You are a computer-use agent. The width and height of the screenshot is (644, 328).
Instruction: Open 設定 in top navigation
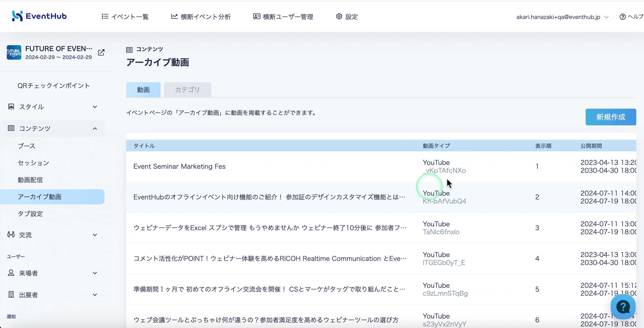point(347,17)
